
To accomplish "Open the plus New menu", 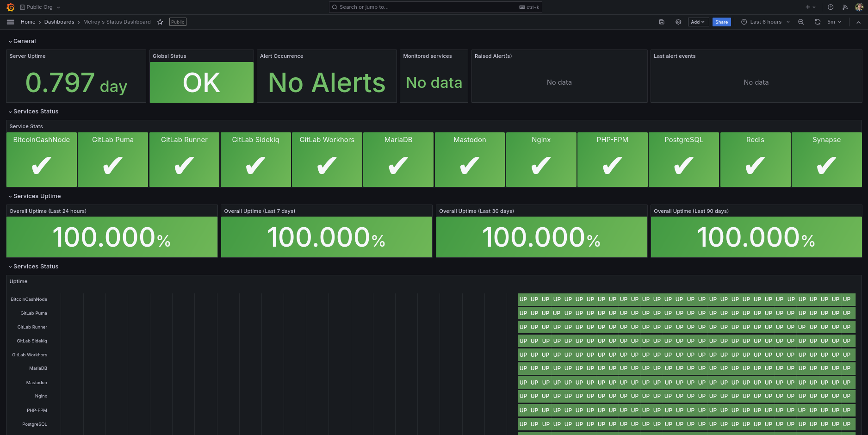I will click(x=811, y=7).
